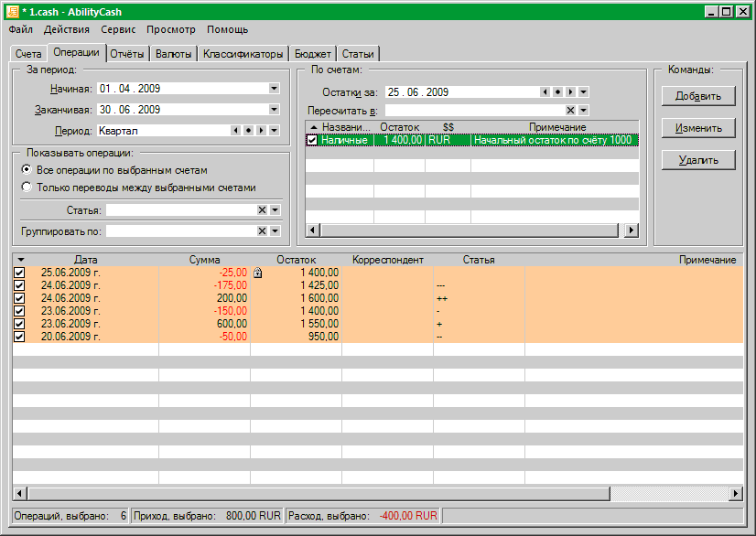Step Остатки за date back with left arrow

click(x=545, y=91)
